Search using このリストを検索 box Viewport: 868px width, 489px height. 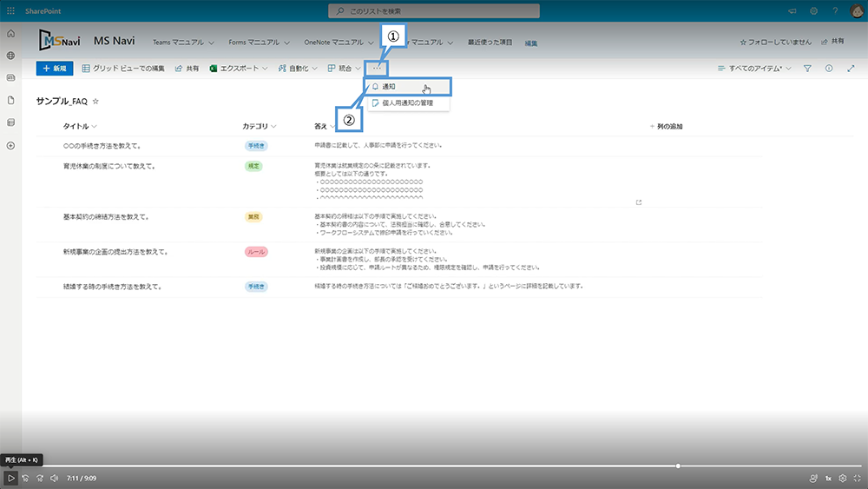point(434,11)
